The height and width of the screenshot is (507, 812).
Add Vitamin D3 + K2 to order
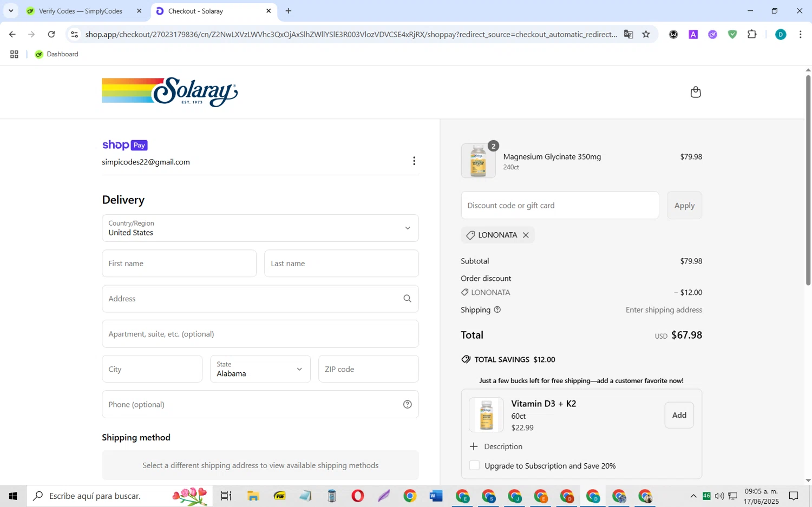tap(679, 415)
